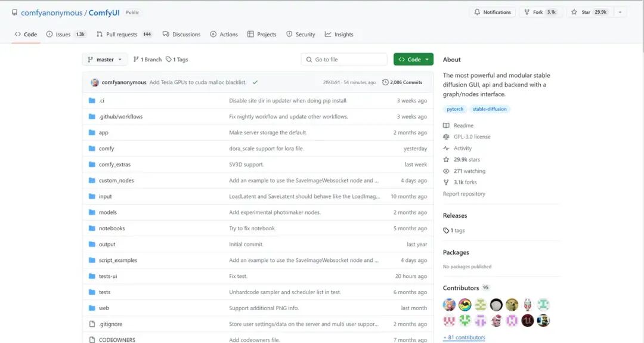Open the Security tab
Image resolution: width=644 pixels, height=343 pixels.
tap(301, 35)
